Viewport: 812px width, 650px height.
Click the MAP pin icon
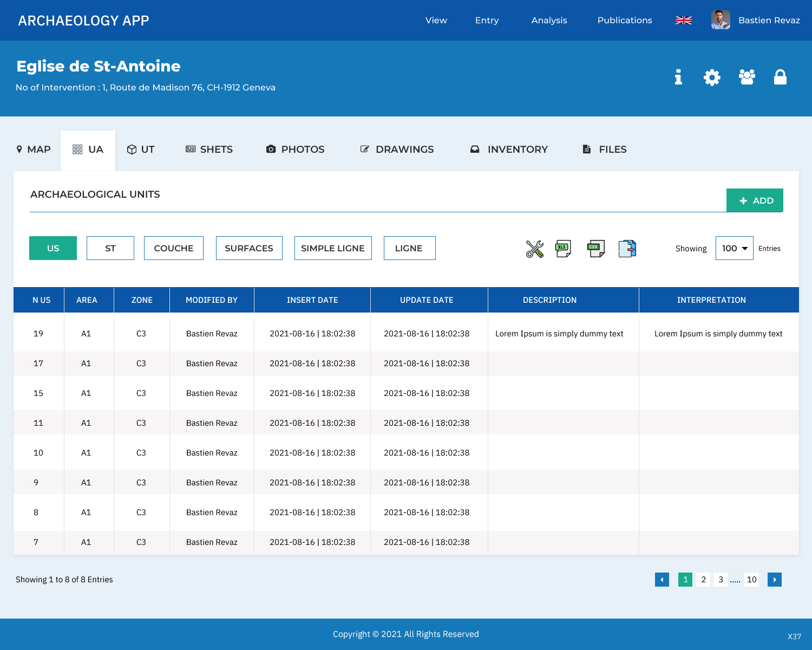tap(19, 149)
